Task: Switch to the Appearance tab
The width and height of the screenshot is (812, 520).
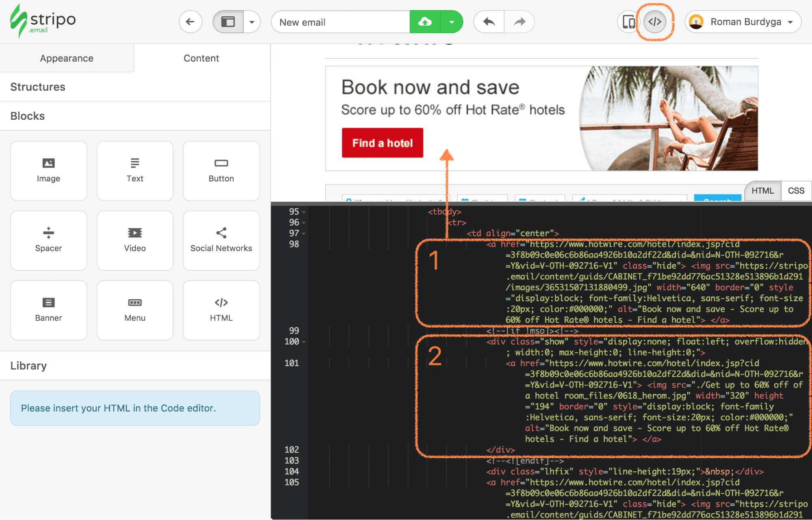Action: tap(66, 58)
